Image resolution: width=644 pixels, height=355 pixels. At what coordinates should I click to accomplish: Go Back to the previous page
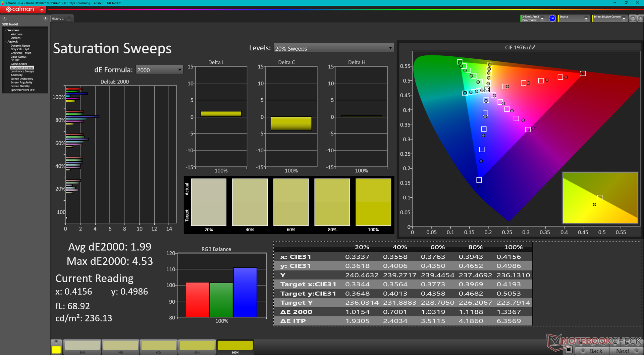tap(592, 351)
